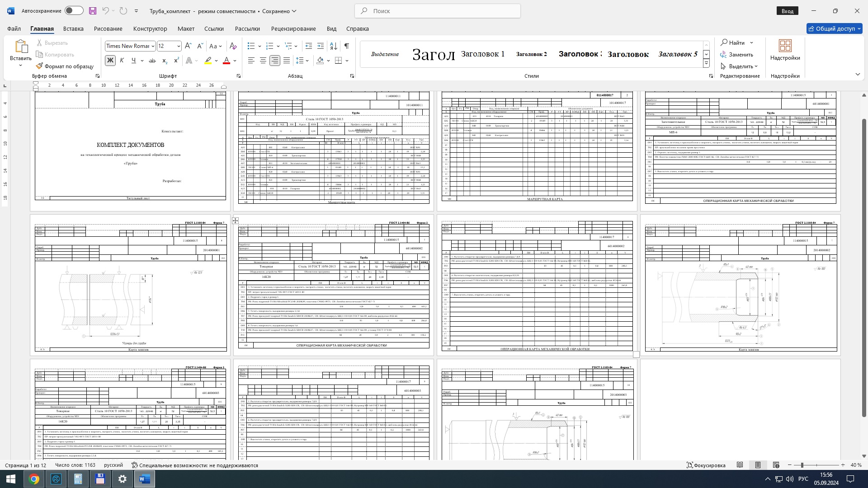Image resolution: width=868 pixels, height=488 pixels.
Task: Click the Increase Indent icon
Action: 321,46
